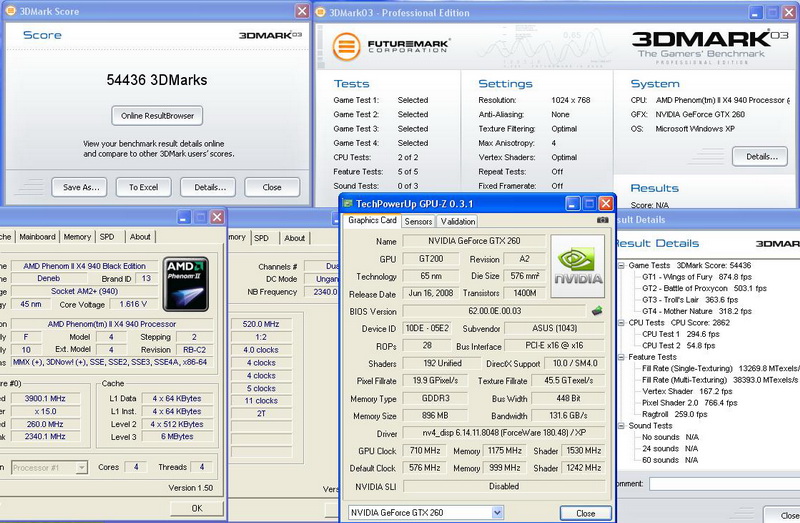Select CPU Test 2 result row
800x523 pixels.
point(679,345)
